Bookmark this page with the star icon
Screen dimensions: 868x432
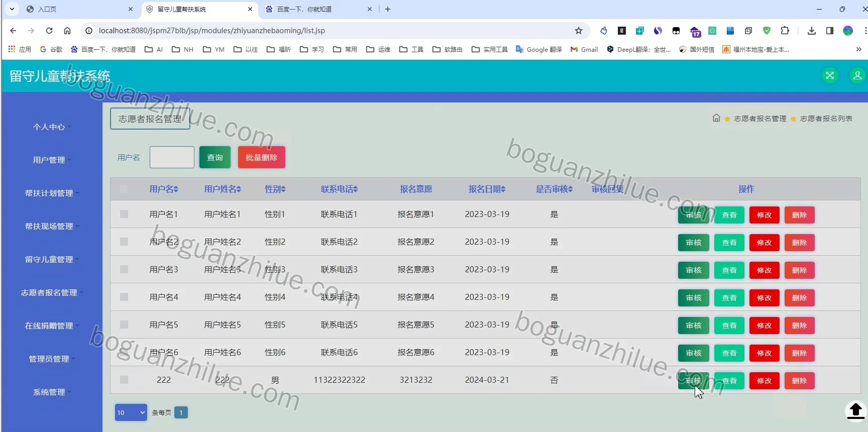[579, 31]
